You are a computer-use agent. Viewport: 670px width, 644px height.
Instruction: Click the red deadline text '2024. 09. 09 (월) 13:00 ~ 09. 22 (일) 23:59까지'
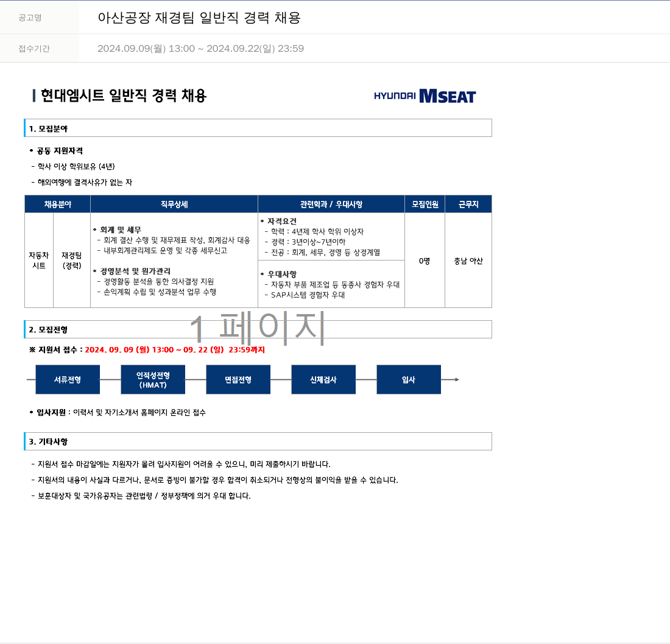coord(175,350)
